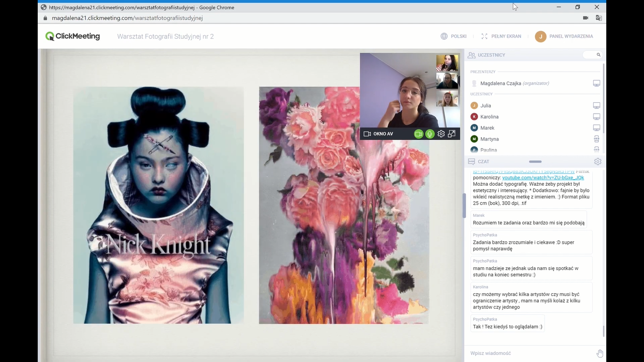Open the Panel Wydarzenia user menu
Screen dimensions: 644x362
564,36
